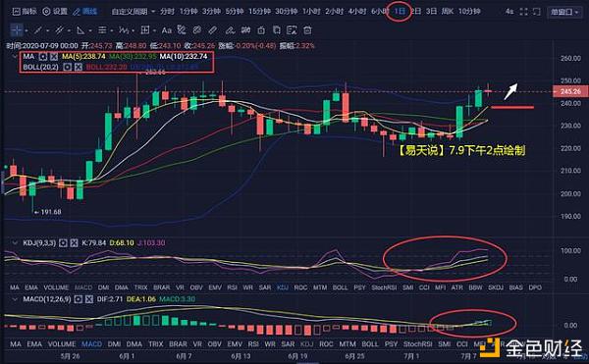Select the parallel channel lines tool
The width and height of the screenshot is (589, 364).
point(59,30)
